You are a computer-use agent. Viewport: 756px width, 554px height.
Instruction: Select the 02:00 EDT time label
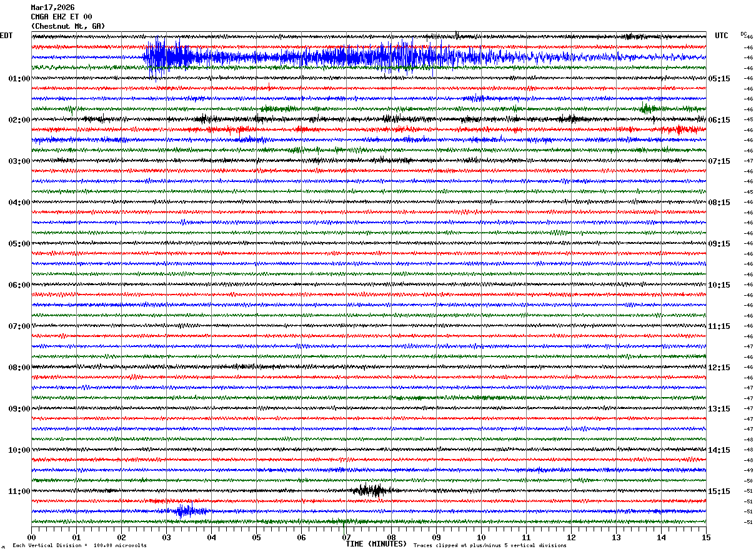point(19,120)
